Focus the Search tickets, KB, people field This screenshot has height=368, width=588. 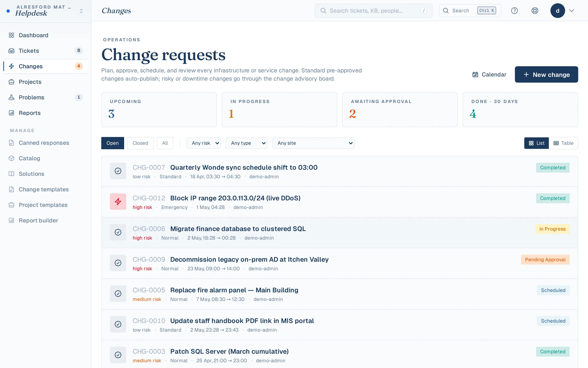tap(373, 11)
